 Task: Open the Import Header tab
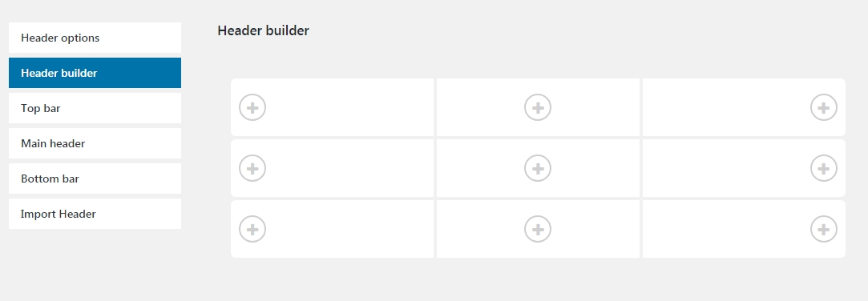(95, 214)
